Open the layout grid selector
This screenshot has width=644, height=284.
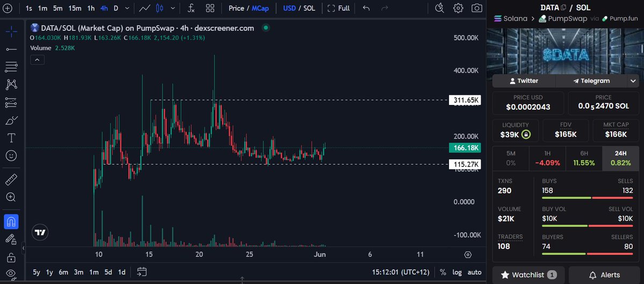[x=211, y=8]
